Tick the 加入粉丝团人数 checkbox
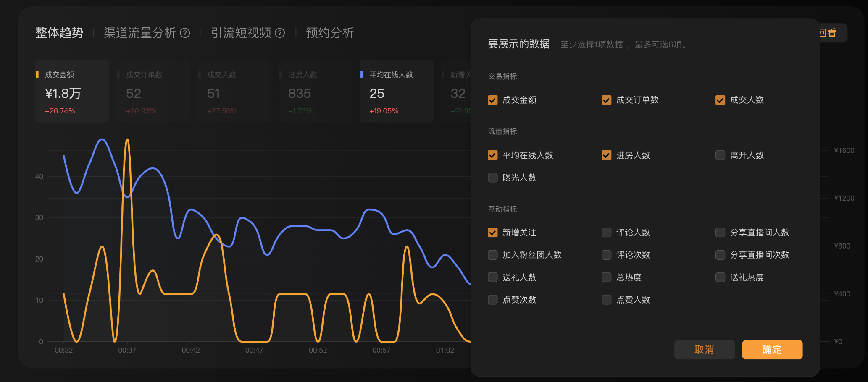The height and width of the screenshot is (382, 868). tap(493, 255)
